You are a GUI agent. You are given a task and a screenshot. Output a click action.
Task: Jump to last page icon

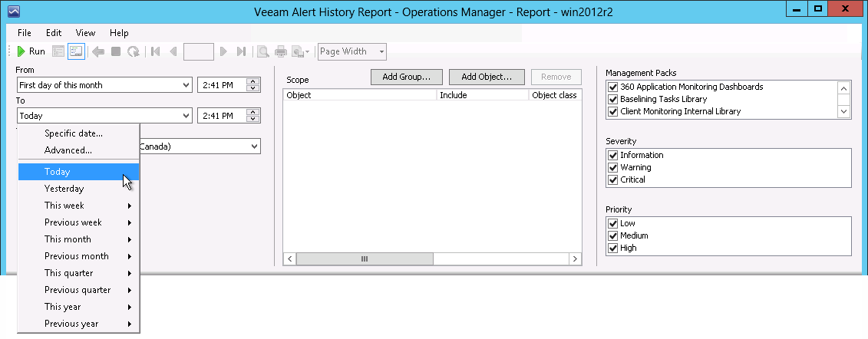(241, 51)
